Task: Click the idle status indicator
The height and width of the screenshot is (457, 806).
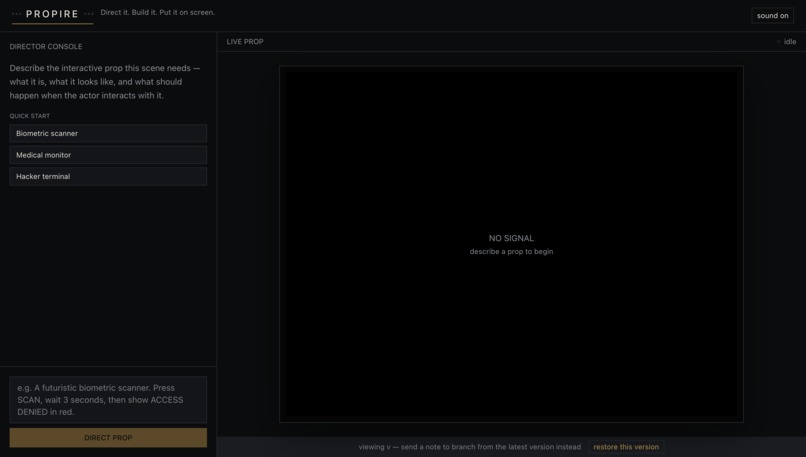Action: (x=786, y=42)
